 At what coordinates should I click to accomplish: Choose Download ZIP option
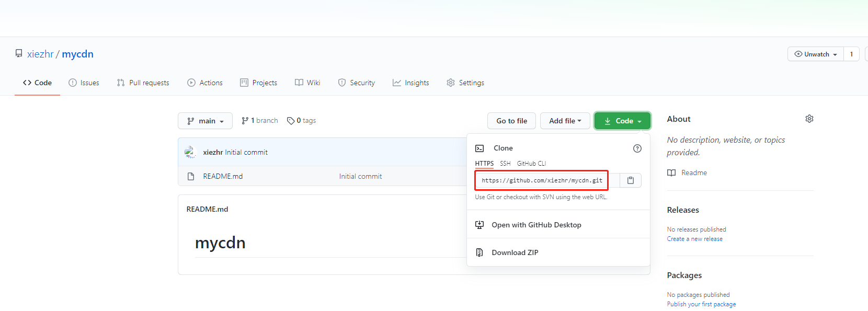point(515,252)
